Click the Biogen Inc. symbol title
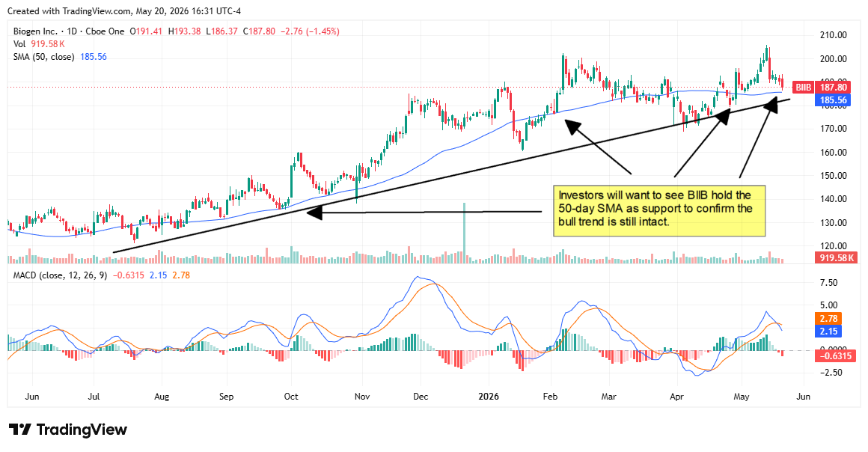The height and width of the screenshot is (452, 868). pos(35,31)
